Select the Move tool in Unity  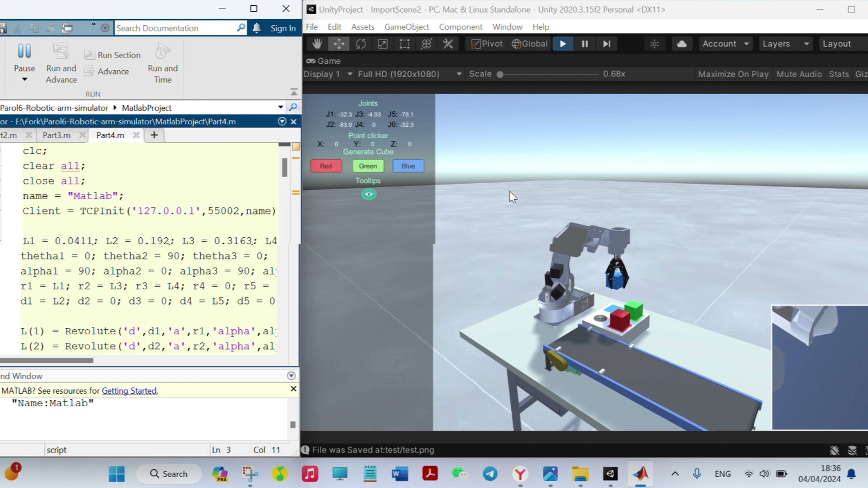tap(339, 44)
